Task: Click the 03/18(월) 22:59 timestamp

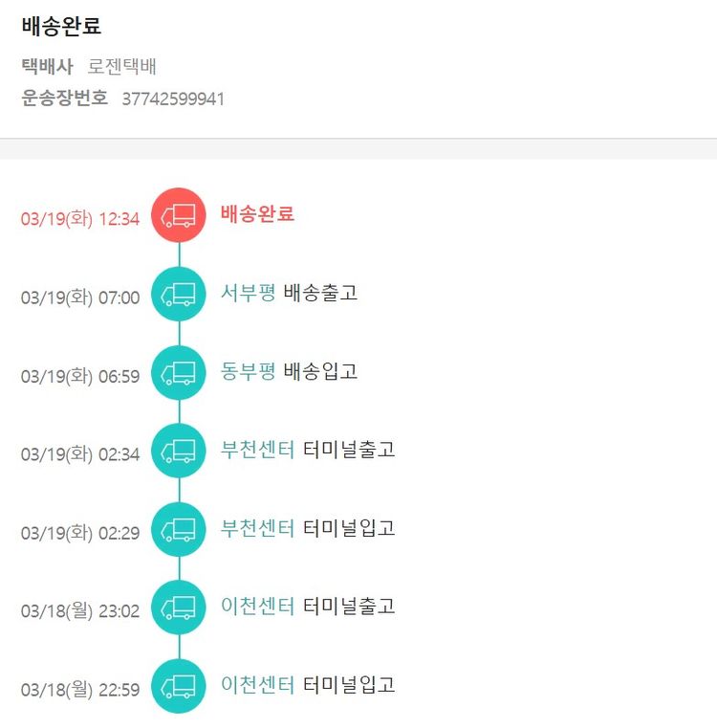Action: pyautogui.click(x=80, y=690)
